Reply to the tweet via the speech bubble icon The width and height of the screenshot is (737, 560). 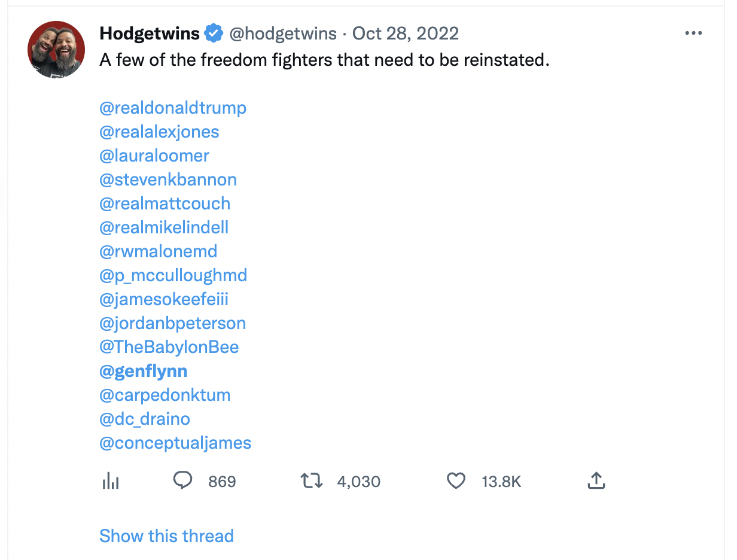tap(182, 480)
